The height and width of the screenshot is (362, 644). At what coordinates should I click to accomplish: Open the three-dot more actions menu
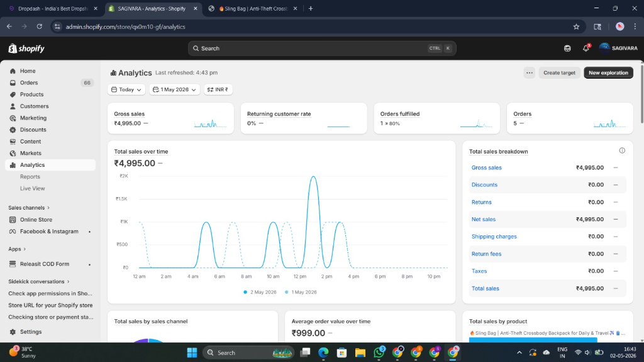pyautogui.click(x=530, y=73)
